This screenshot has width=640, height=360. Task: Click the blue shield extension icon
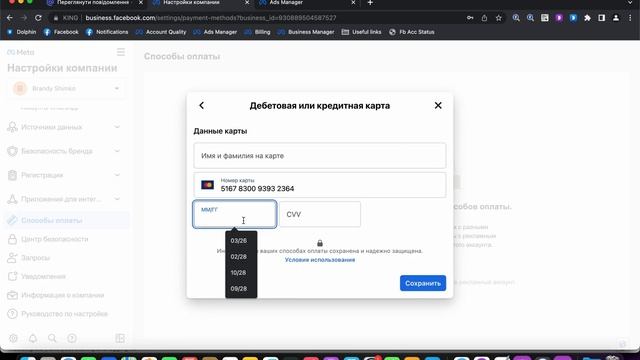click(573, 18)
